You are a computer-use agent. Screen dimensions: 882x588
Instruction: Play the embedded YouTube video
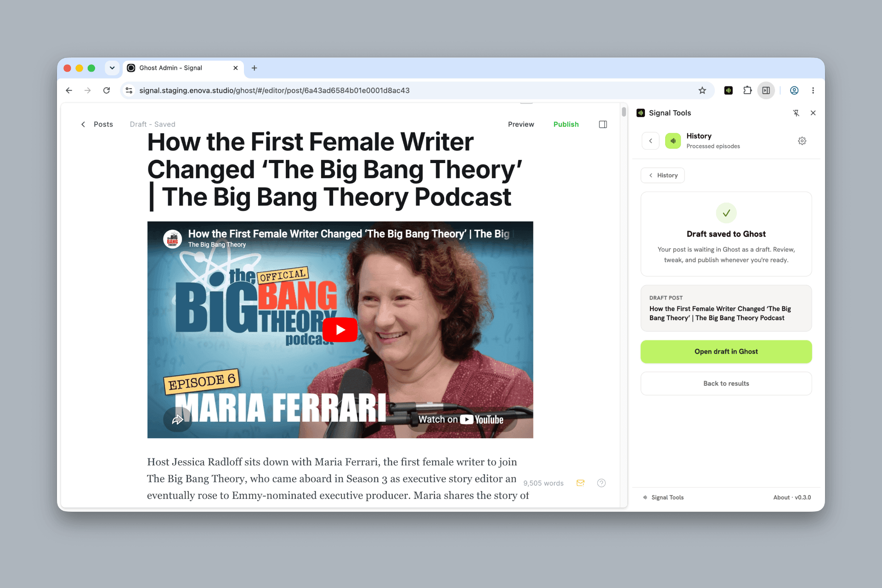tap(340, 330)
